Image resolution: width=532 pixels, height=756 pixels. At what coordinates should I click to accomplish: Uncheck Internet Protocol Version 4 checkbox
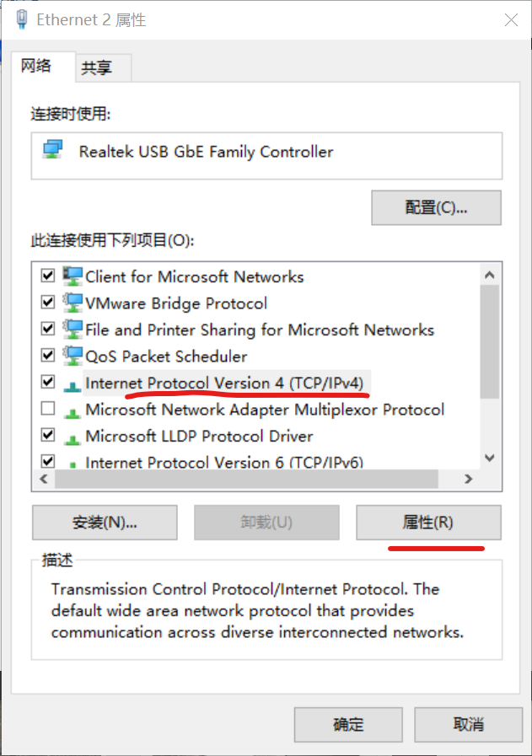48,382
